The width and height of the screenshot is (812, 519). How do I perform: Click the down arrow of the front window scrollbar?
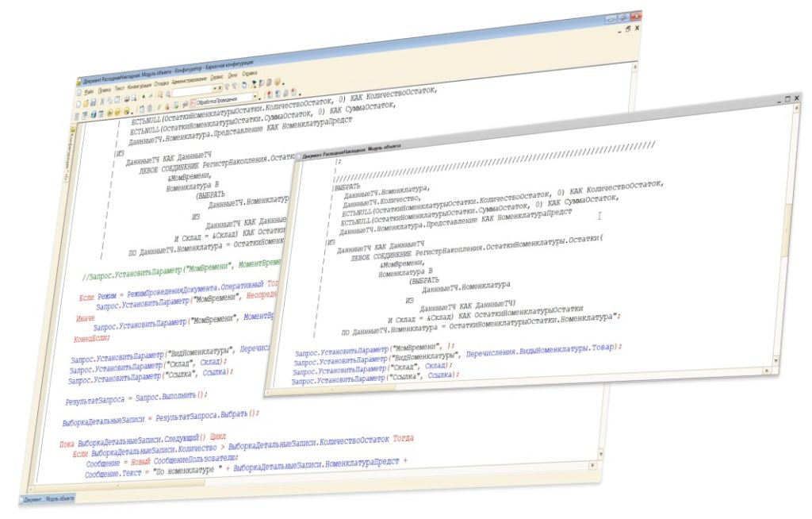coord(776,360)
